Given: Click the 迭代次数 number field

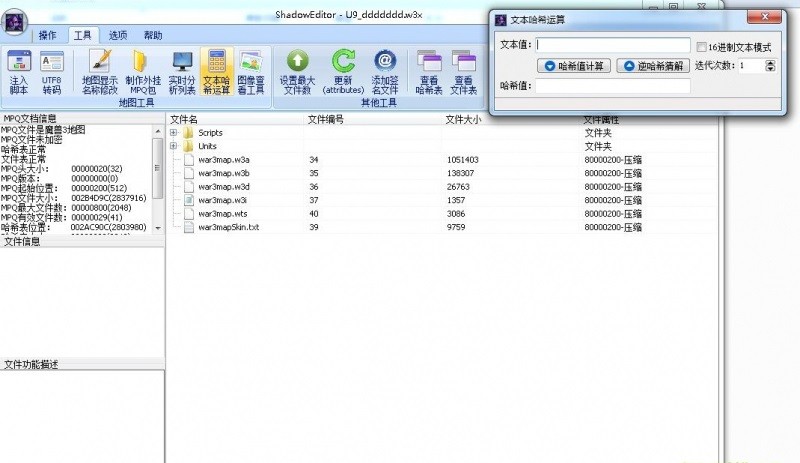Looking at the screenshot, I should click(x=752, y=66).
